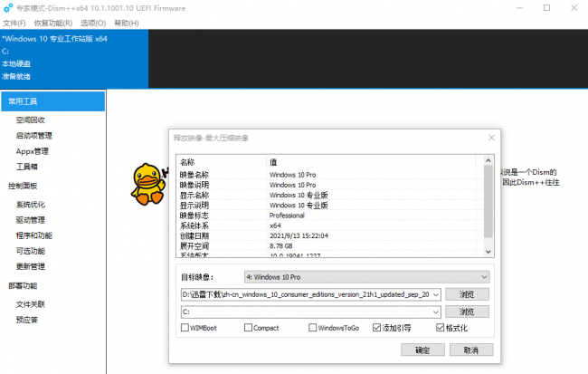The height and width of the screenshot is (374, 588).
Task: Open 系统优化 in the sidebar
Action: coord(31,205)
